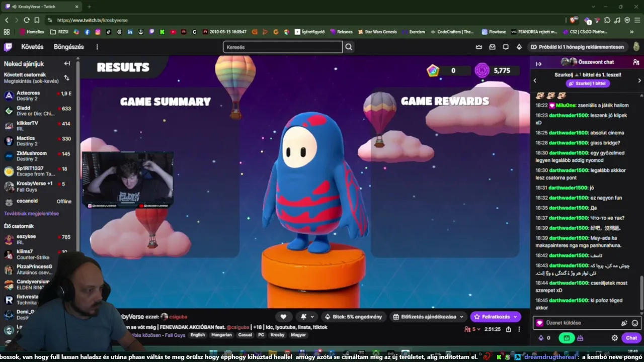This screenshot has width=644, height=362.
Task: Open the Brave shields icon
Action: 573,20
